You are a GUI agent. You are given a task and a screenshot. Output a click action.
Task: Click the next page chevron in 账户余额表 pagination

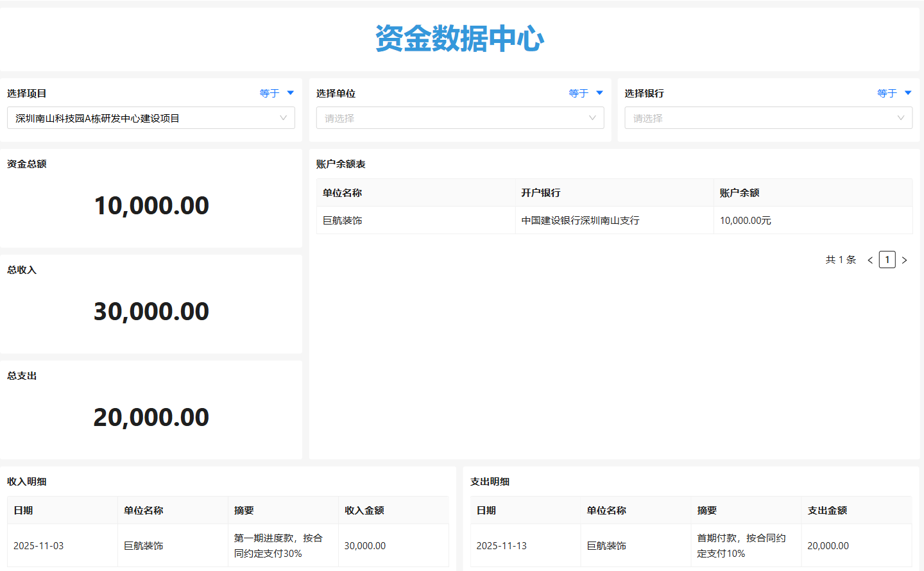click(x=905, y=259)
